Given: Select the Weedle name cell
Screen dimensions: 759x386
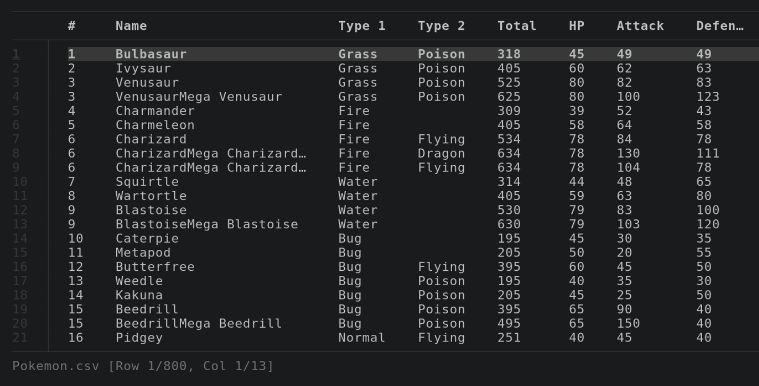Looking at the screenshot, I should [139, 281].
